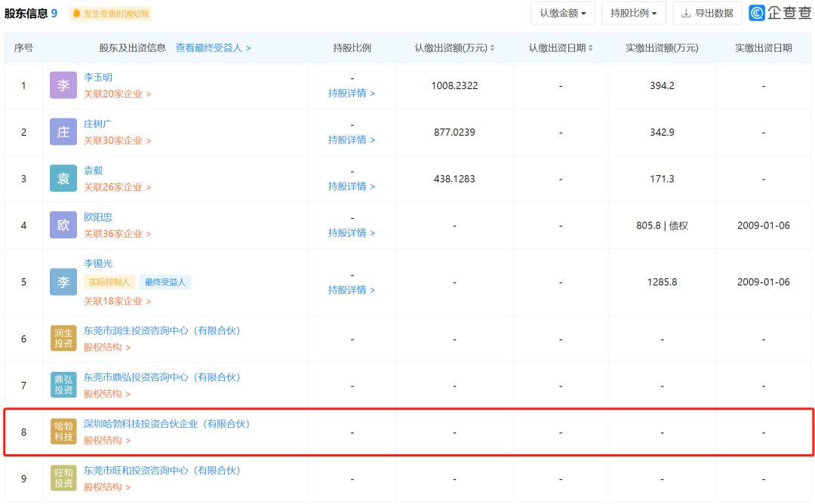Select the 1285.8 paid-in amount cell
The image size is (815, 504).
662,282
